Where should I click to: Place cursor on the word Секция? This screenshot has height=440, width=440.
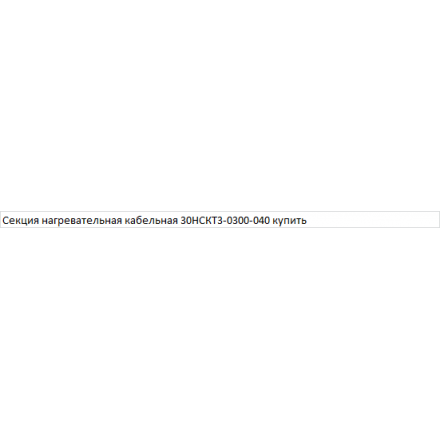21,220
